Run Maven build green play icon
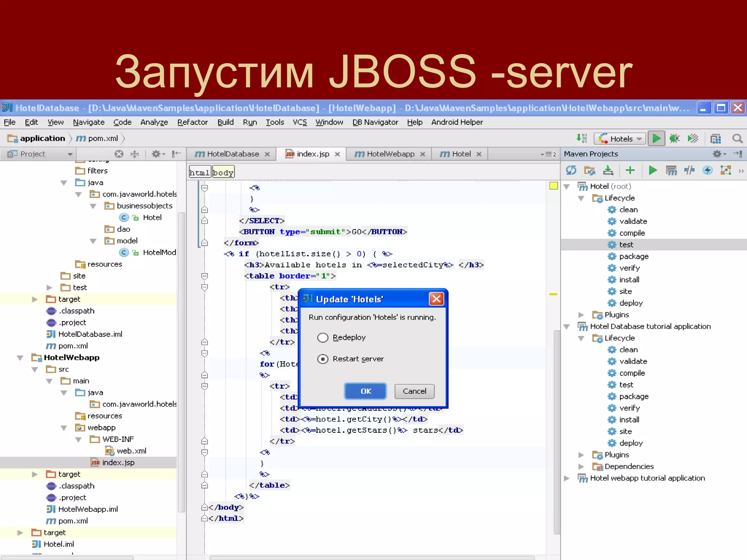This screenshot has width=747, height=560. (x=653, y=170)
